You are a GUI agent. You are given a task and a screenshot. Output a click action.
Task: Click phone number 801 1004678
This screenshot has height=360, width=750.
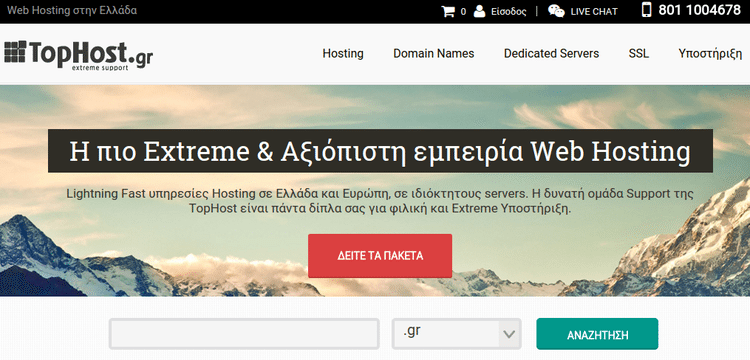(x=699, y=10)
